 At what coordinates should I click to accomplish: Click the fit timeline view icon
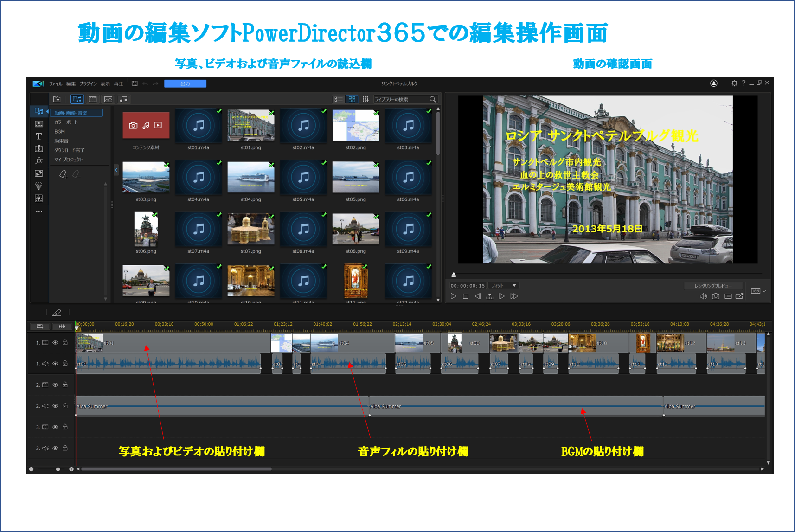[62, 327]
